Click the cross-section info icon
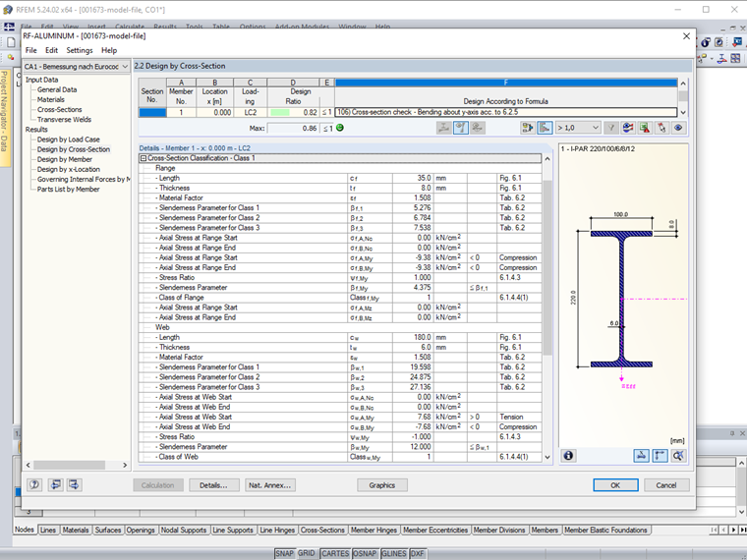The width and height of the screenshot is (747, 560). coord(568,456)
